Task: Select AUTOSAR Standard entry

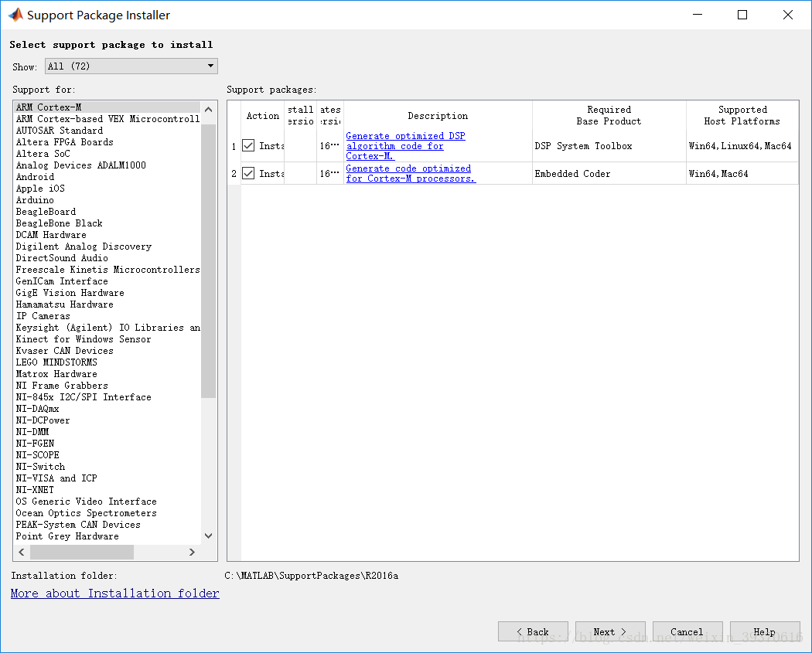Action: [107, 131]
